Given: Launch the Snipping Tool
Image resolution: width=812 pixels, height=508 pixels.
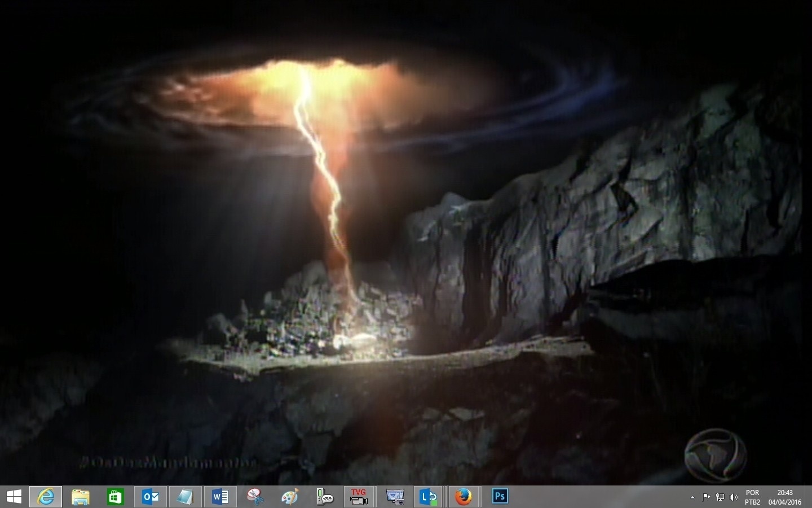Looking at the screenshot, I should 255,497.
